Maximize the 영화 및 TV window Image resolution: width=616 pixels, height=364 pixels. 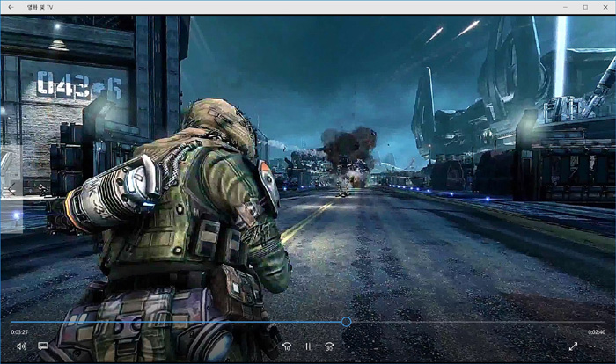pyautogui.click(x=584, y=7)
